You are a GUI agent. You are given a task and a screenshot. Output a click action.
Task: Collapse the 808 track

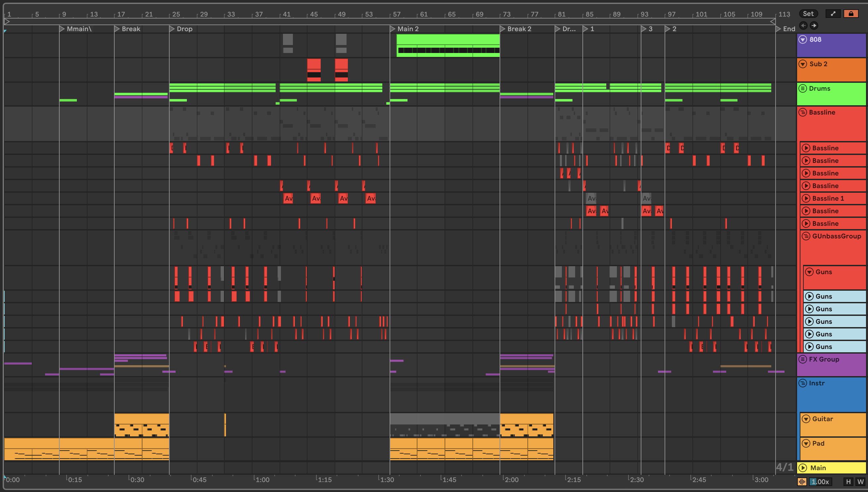coord(803,39)
